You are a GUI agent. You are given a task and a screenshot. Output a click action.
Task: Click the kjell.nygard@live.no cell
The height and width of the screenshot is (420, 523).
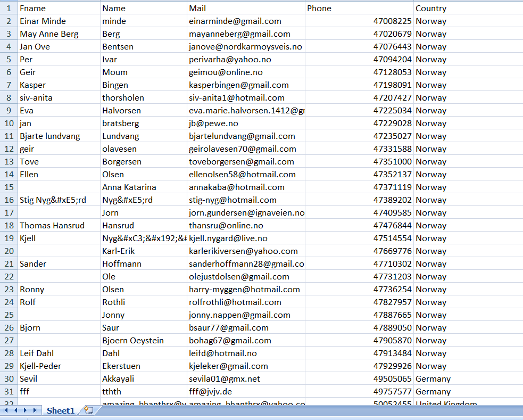coord(246,238)
